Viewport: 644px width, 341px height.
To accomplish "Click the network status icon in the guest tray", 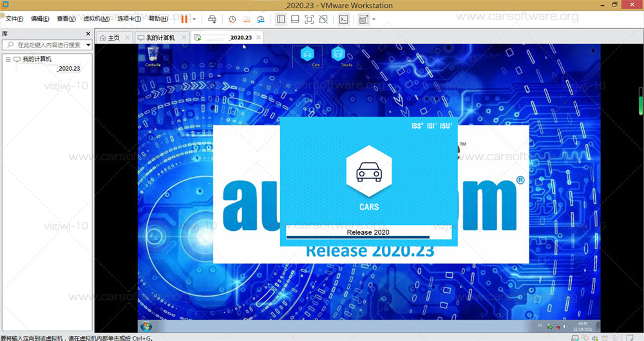I will (x=558, y=327).
